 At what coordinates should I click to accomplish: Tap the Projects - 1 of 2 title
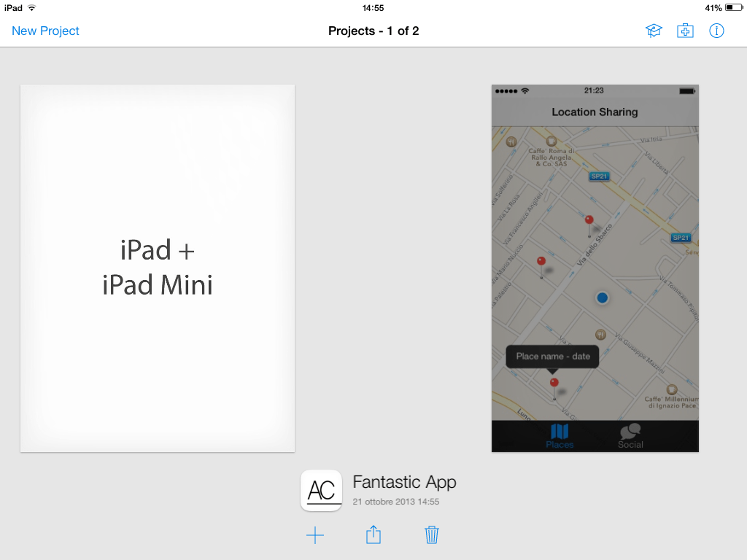[x=374, y=31]
